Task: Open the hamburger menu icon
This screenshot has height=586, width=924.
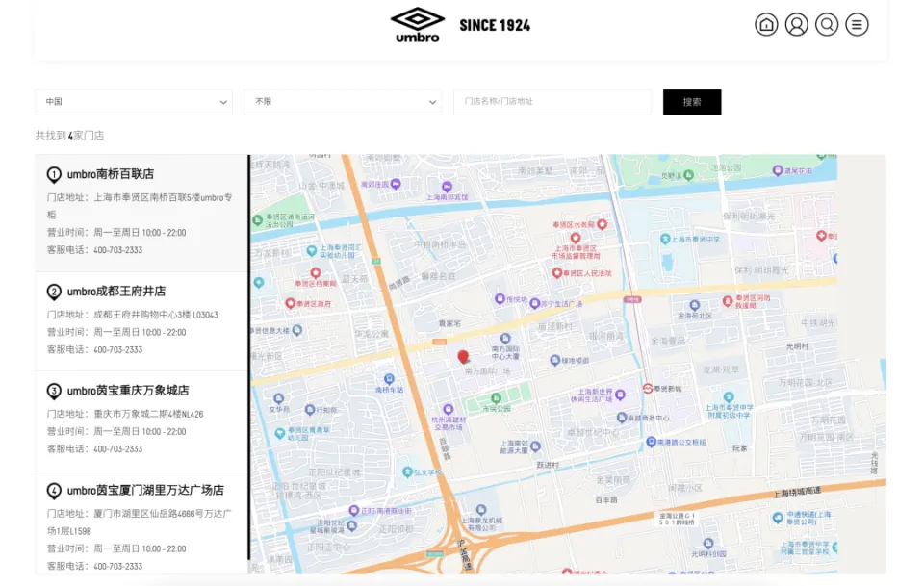Action: pos(857,25)
